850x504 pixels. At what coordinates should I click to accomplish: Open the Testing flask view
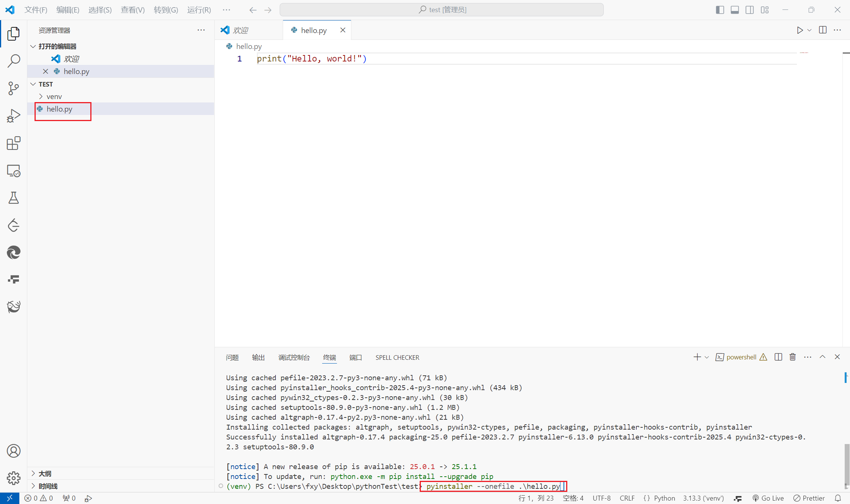[14, 198]
